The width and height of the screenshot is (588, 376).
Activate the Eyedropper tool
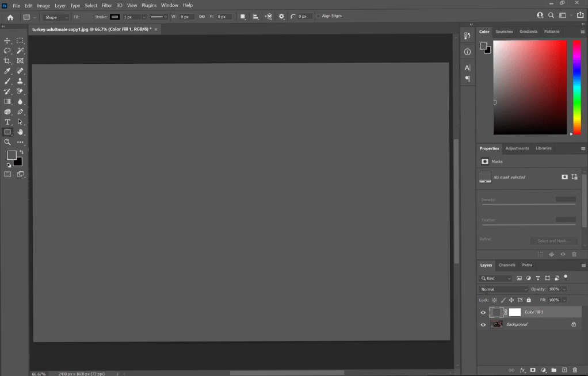pyautogui.click(x=7, y=71)
